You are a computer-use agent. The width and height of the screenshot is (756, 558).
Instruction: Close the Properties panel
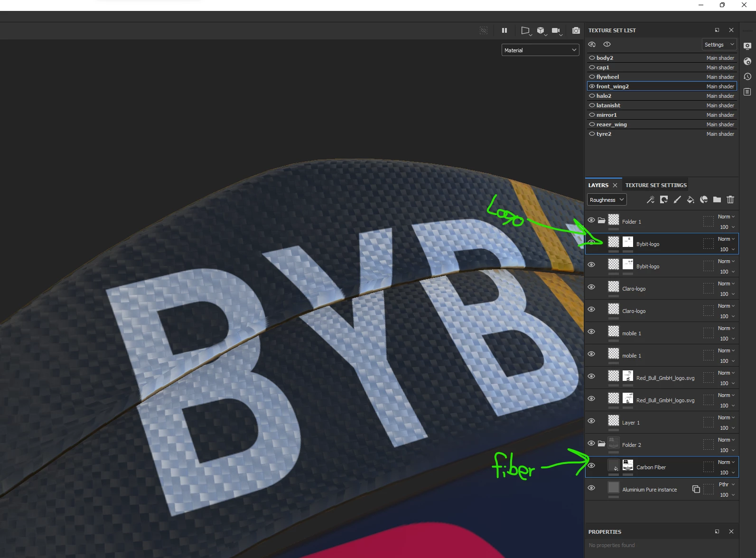pos(731,531)
